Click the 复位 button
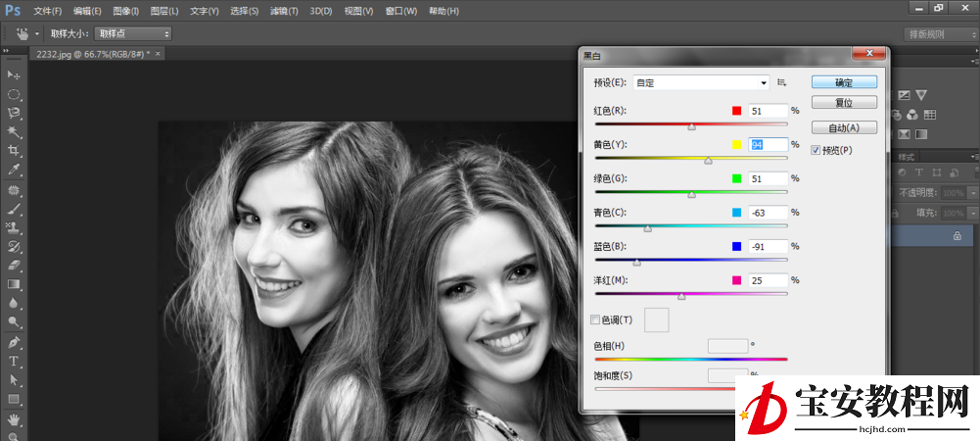Screen dimensions: 980x441 tap(844, 102)
